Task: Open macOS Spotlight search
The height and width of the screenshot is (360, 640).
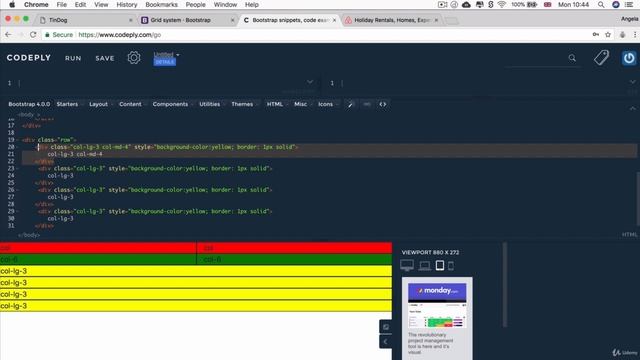Action: pos(601,4)
